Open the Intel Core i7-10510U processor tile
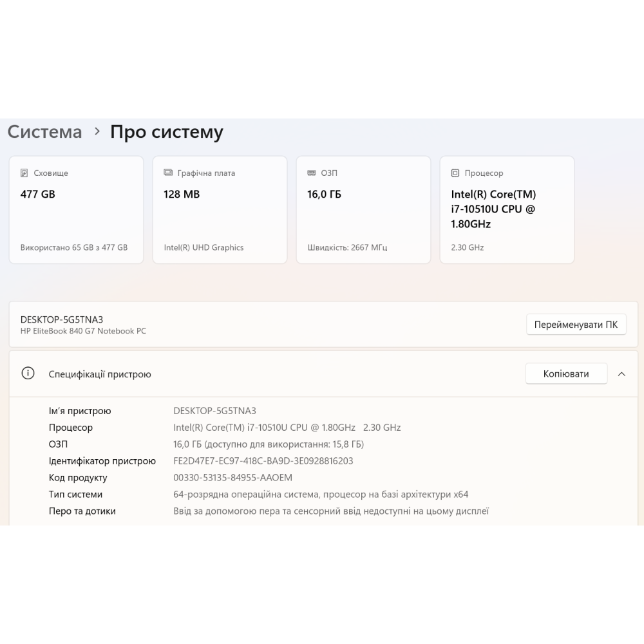Image resolution: width=644 pixels, height=644 pixels. pos(507,210)
